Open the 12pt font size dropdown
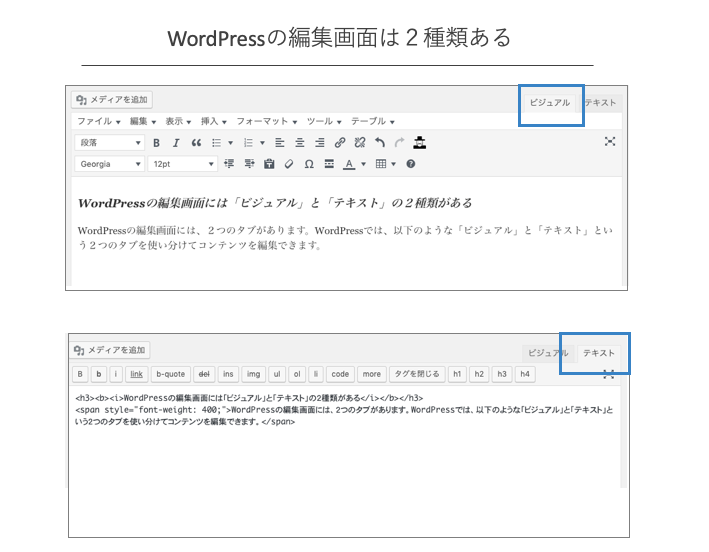709x552 pixels. 183,164
